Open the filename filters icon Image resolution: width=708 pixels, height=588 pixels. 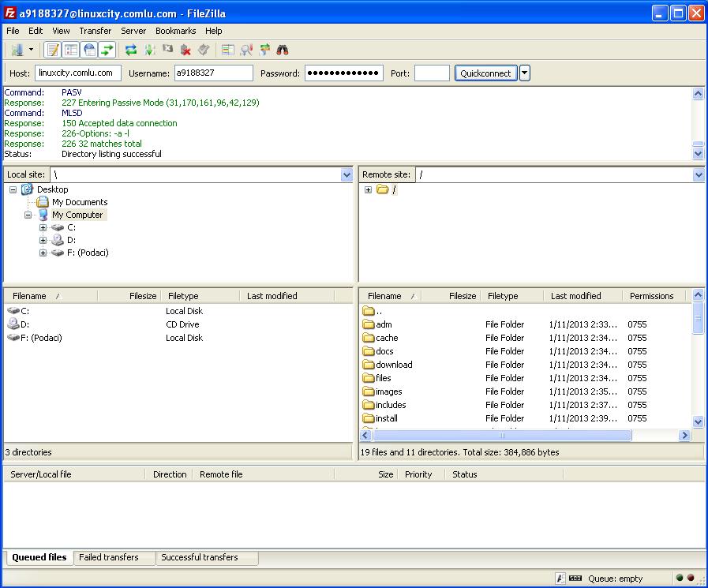pyautogui.click(x=228, y=50)
